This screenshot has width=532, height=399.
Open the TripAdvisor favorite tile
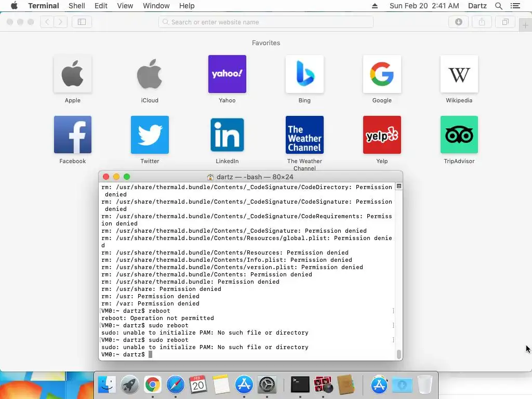point(459,135)
